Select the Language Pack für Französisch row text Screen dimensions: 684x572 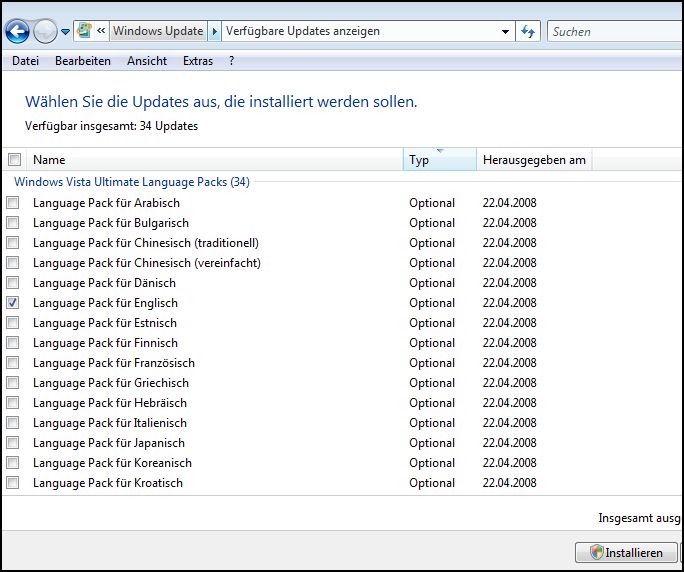pyautogui.click(x=114, y=363)
